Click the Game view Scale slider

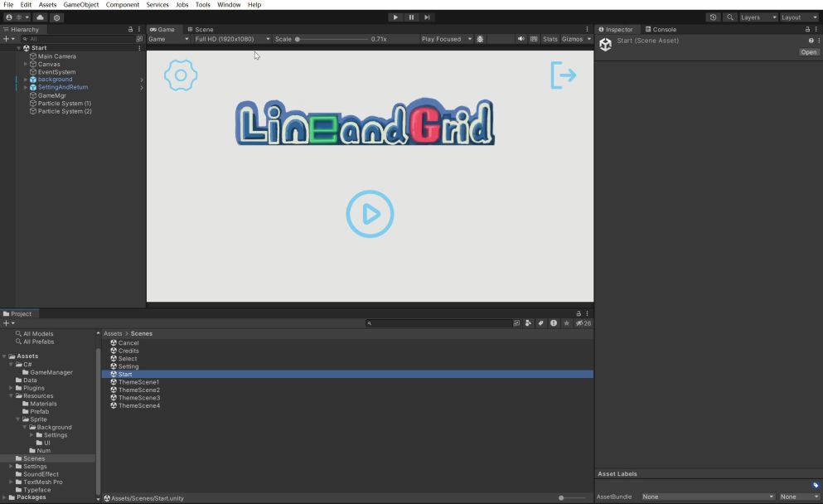pos(332,39)
